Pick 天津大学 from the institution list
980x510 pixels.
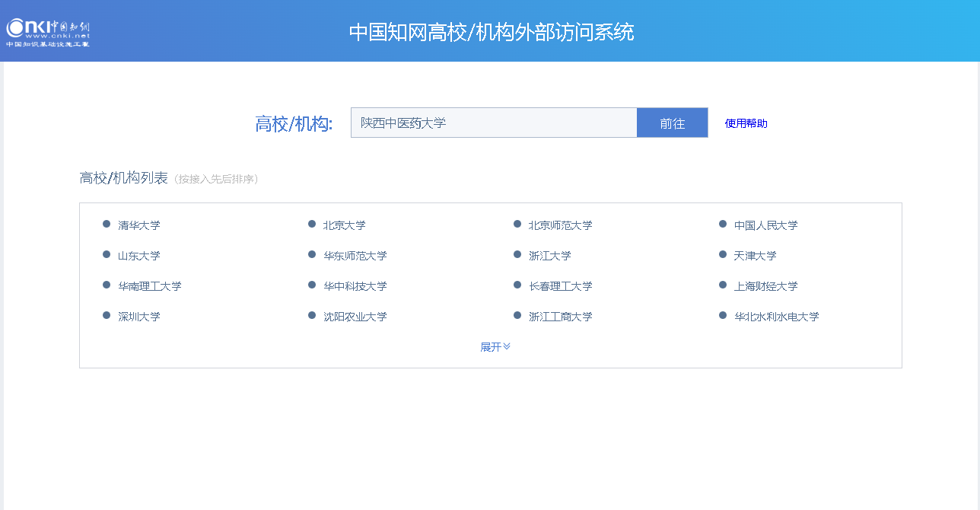[x=756, y=256]
